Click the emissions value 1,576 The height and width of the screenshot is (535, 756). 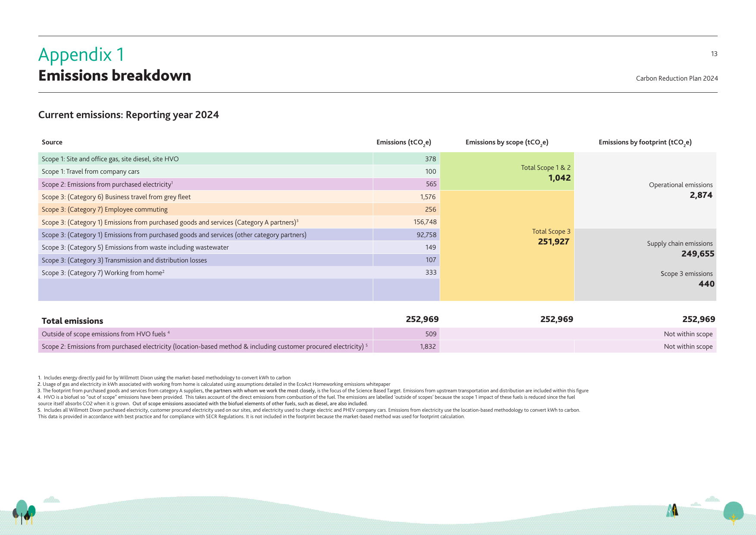coord(428,197)
